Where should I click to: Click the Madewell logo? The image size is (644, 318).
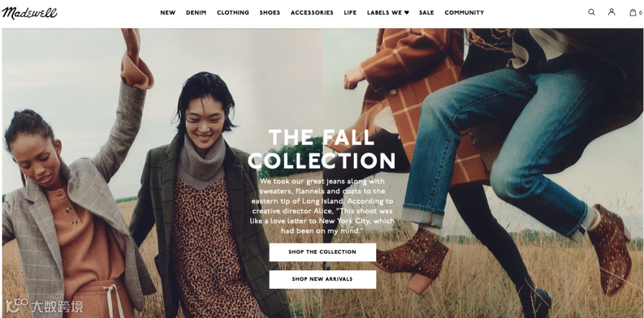(x=29, y=13)
